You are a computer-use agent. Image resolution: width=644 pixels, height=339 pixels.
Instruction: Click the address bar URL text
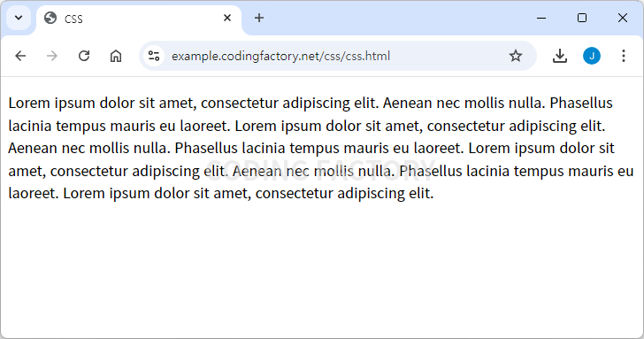[x=280, y=56]
